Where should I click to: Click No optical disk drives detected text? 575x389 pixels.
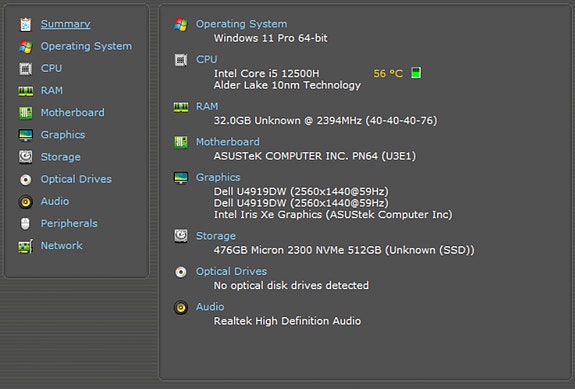pyautogui.click(x=291, y=285)
